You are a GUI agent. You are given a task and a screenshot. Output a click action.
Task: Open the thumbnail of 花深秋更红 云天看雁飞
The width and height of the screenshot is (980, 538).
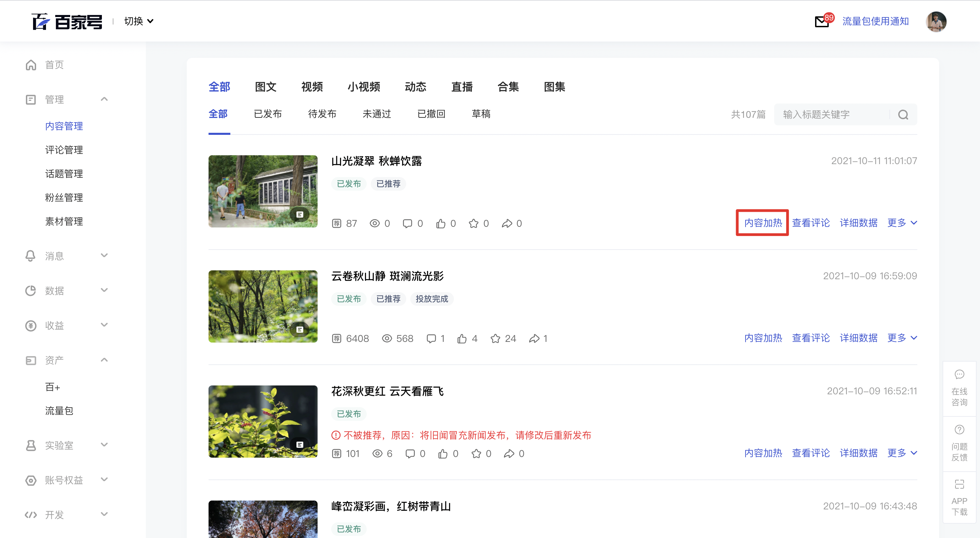click(x=263, y=422)
